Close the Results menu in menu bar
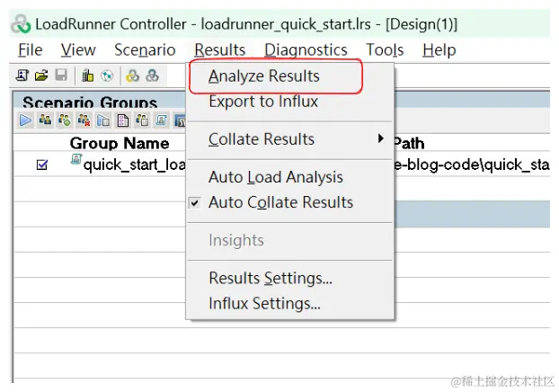Image resolution: width=559 pixels, height=392 pixels. coord(220,50)
